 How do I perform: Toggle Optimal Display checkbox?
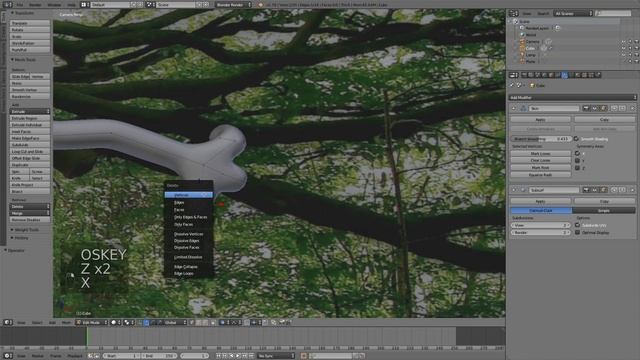[x=577, y=233]
